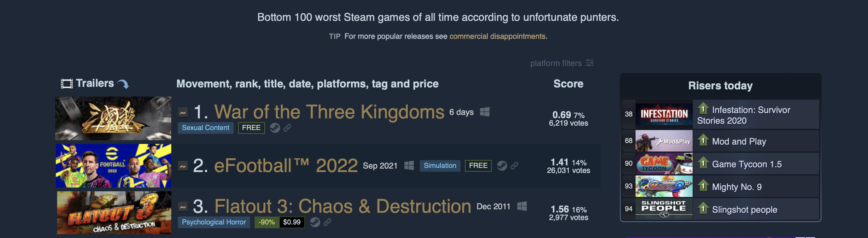This screenshot has height=238, width=868.
Task: Open the commercial disappointments link
Action: [497, 36]
